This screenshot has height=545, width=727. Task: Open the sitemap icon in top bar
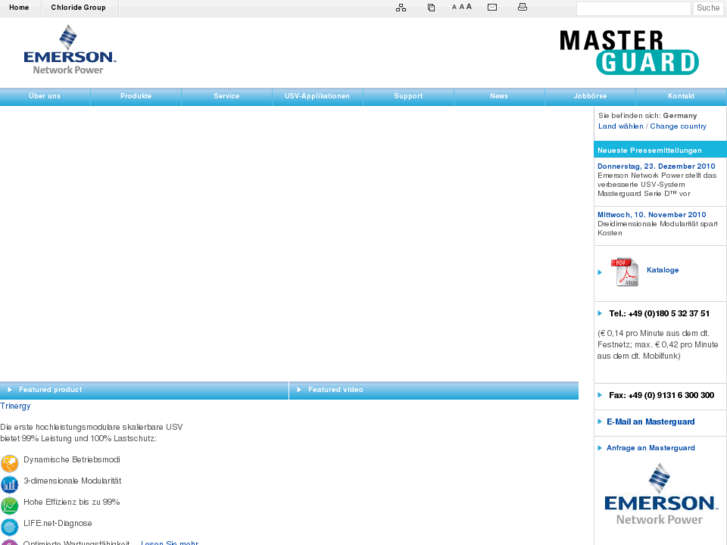401,7
